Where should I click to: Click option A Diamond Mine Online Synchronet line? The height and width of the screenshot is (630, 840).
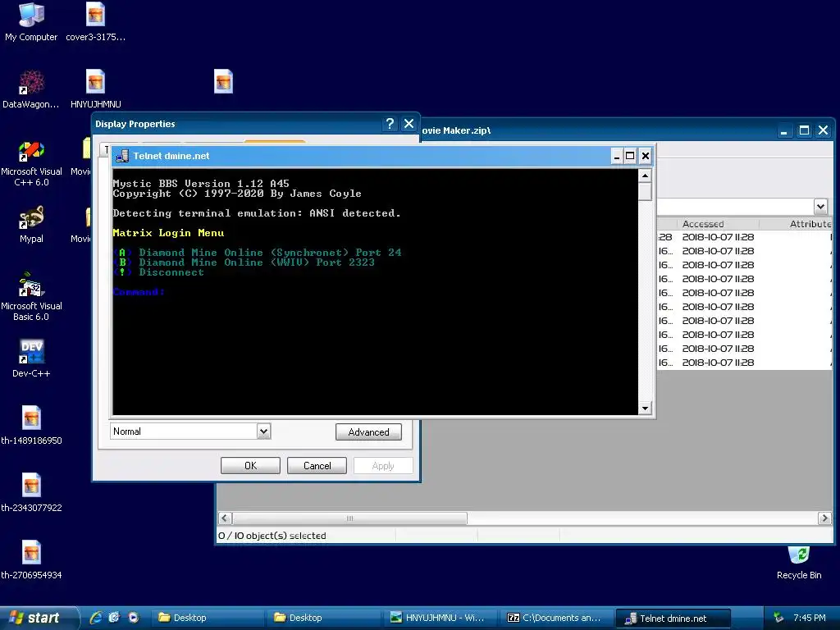[257, 253]
